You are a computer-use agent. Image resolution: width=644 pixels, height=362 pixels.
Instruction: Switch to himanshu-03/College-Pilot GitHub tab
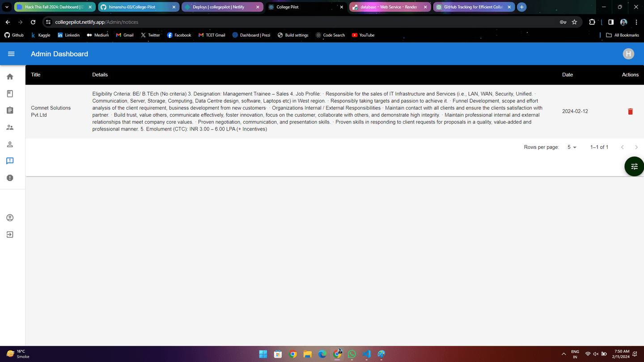point(138,7)
